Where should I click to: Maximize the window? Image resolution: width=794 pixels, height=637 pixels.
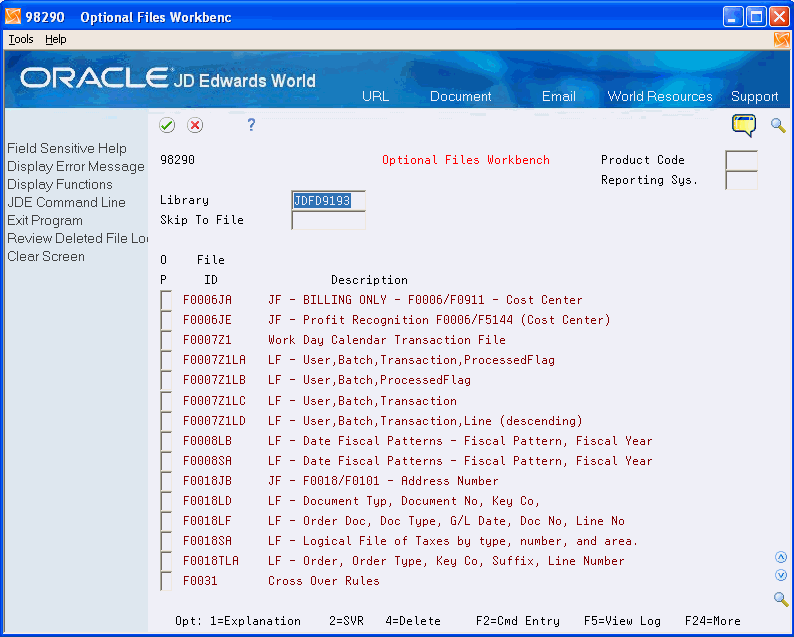756,17
